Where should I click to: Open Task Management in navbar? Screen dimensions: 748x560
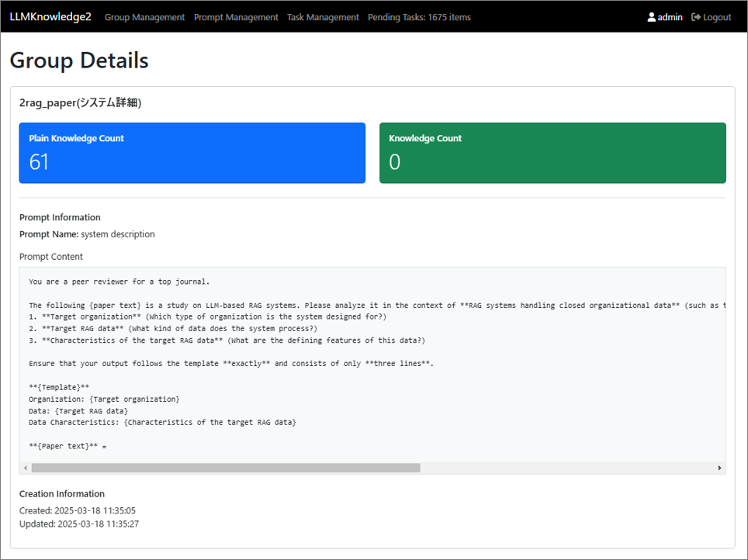323,17
